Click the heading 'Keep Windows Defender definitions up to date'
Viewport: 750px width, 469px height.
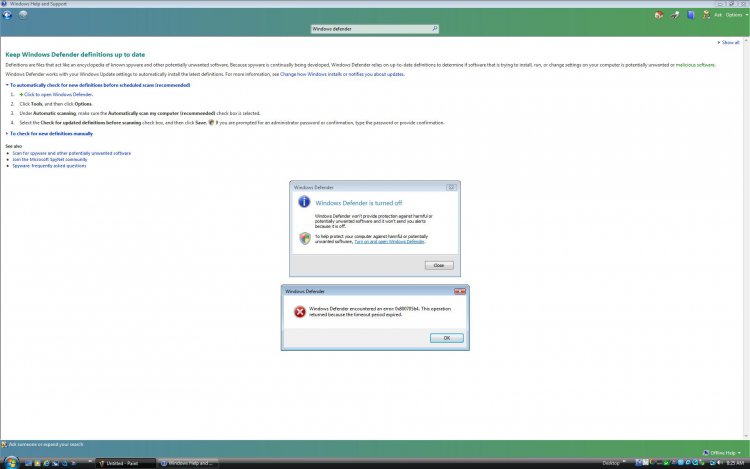75,55
